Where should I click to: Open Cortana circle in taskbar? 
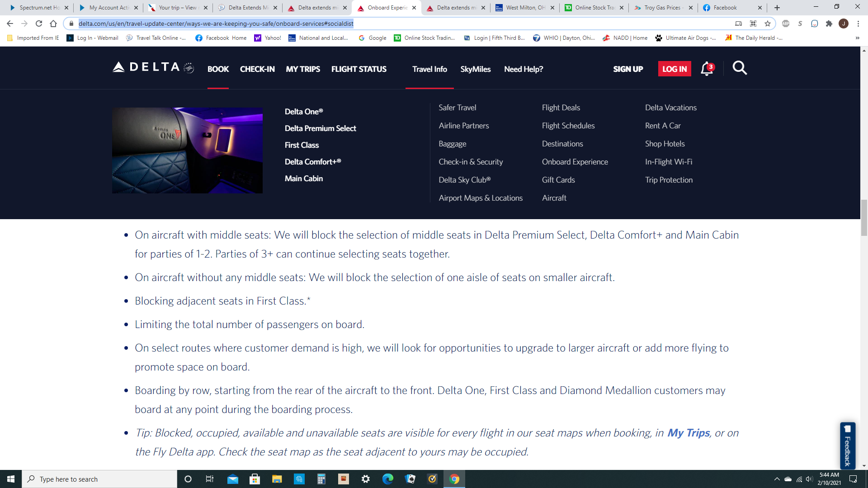[188, 479]
